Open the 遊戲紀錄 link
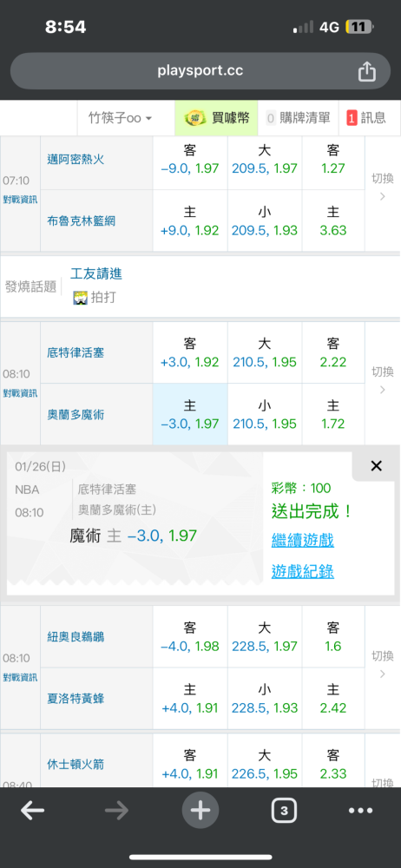This screenshot has height=868, width=401. (x=302, y=571)
